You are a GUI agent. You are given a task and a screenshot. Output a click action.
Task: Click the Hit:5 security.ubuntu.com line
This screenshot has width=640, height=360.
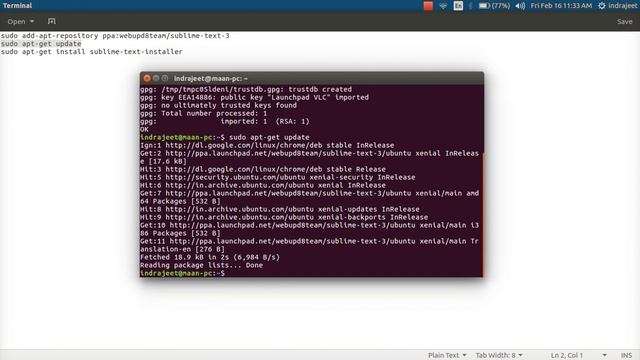[x=278, y=177]
